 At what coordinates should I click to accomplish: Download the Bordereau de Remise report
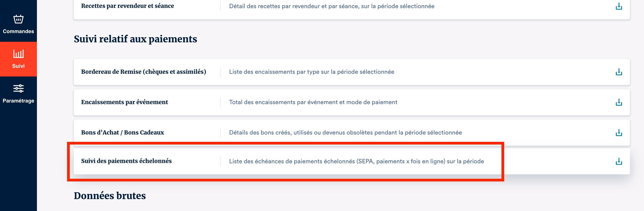pyautogui.click(x=619, y=72)
